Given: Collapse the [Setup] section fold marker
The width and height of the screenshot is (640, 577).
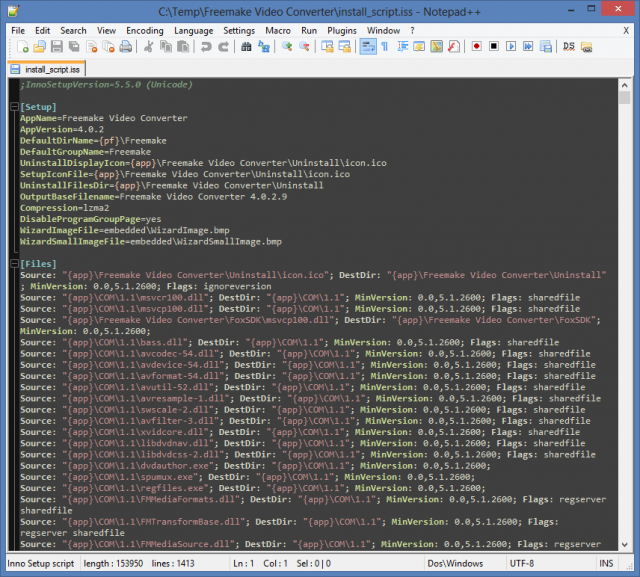Looking at the screenshot, I should 12,106.
